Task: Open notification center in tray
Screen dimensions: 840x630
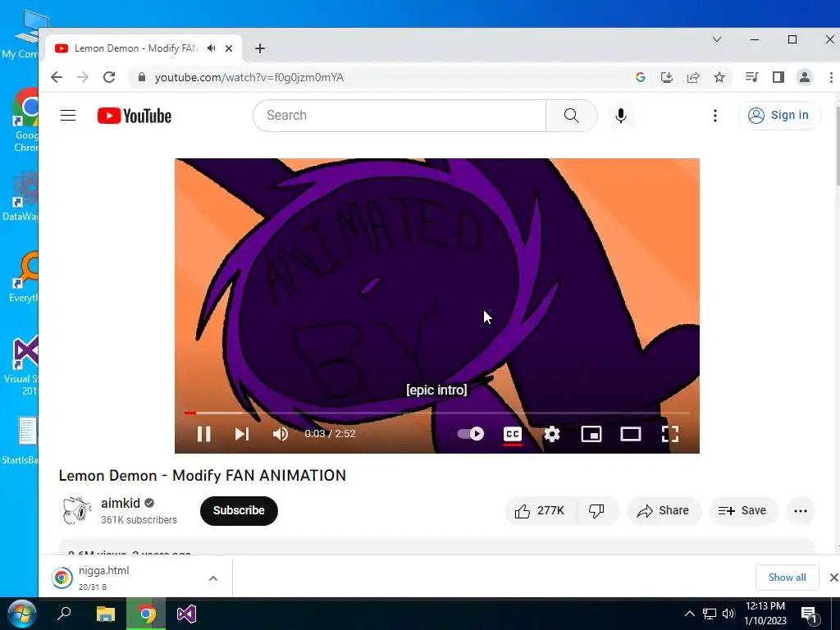Action: pyautogui.click(x=809, y=615)
